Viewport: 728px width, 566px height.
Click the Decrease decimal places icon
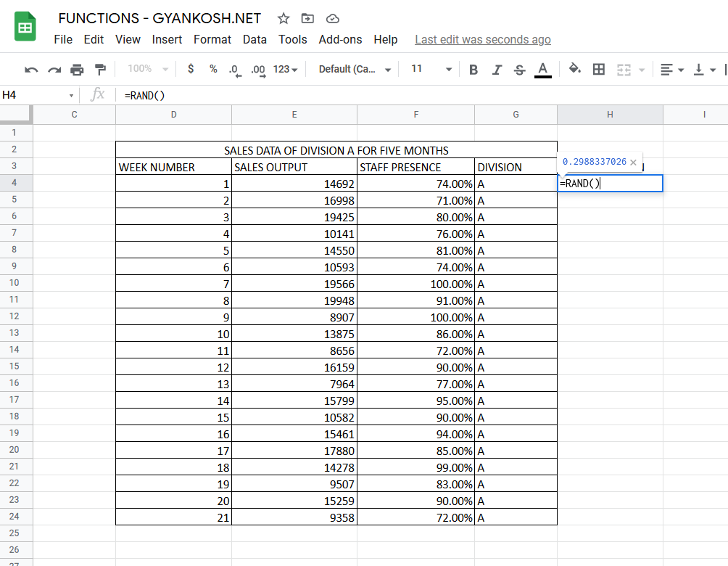(232, 69)
